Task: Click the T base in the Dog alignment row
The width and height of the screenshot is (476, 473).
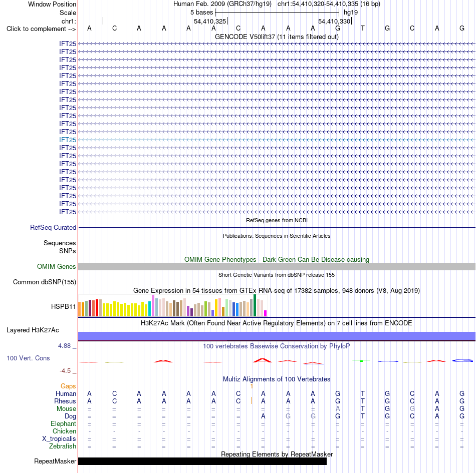Action: 362,416
